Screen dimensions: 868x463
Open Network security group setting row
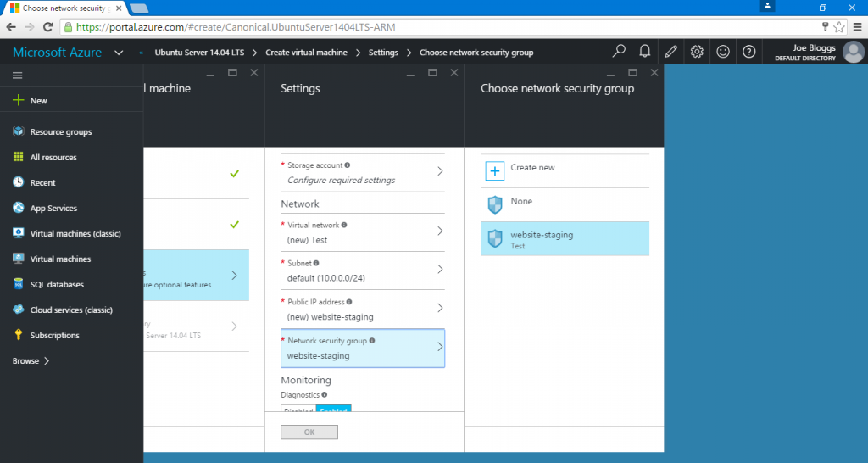[x=363, y=349]
